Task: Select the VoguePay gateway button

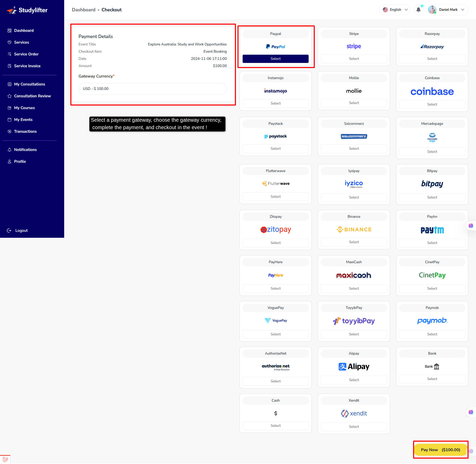Action: coord(275,334)
